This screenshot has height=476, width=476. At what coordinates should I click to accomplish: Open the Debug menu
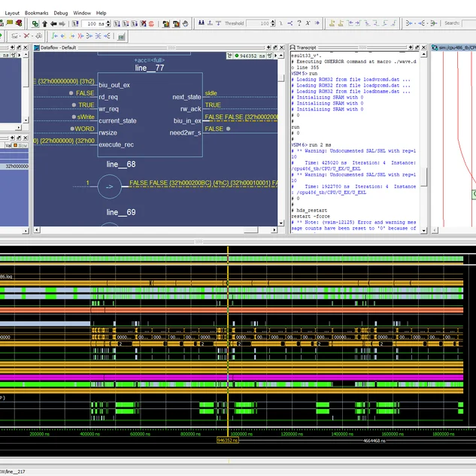pos(61,13)
